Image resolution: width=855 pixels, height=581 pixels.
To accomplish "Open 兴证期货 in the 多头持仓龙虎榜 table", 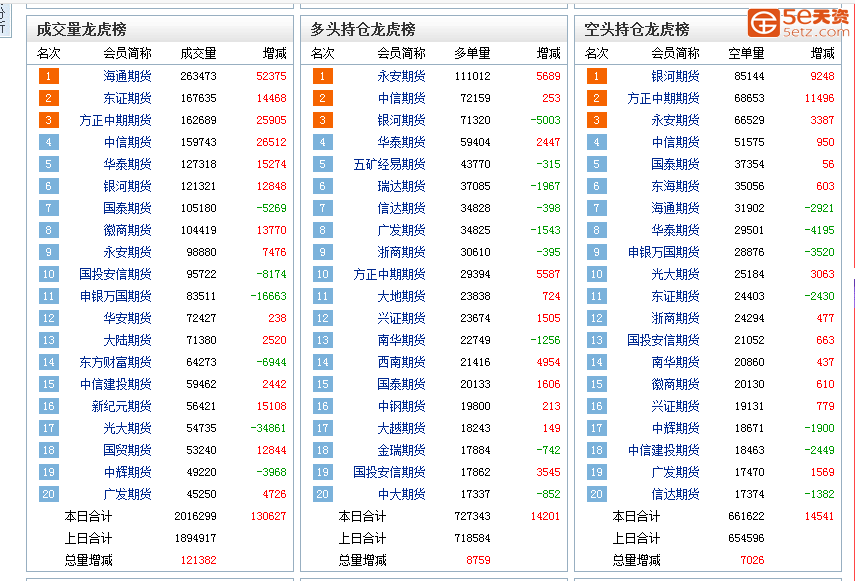I will (x=401, y=318).
